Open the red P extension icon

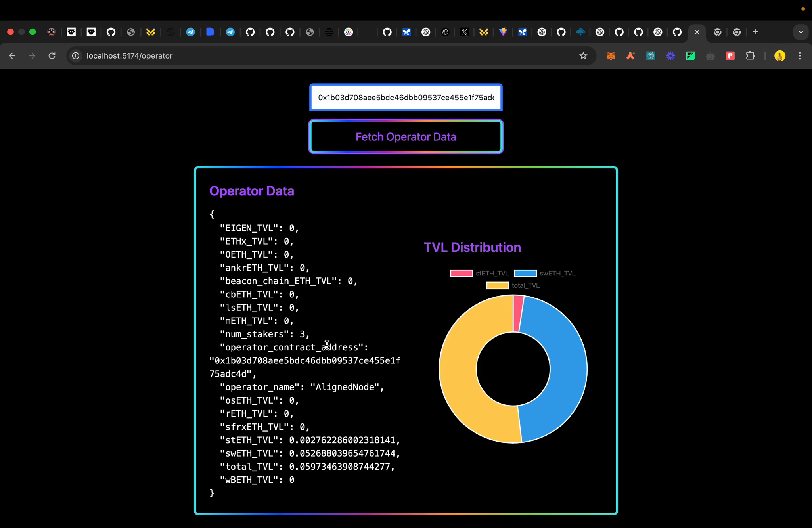point(730,56)
